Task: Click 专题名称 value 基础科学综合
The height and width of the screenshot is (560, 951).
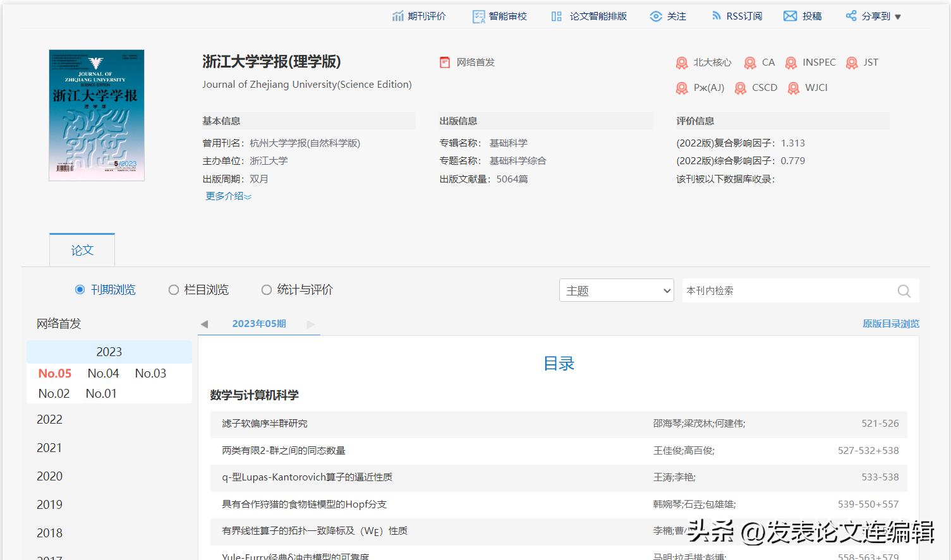Action: tap(518, 161)
